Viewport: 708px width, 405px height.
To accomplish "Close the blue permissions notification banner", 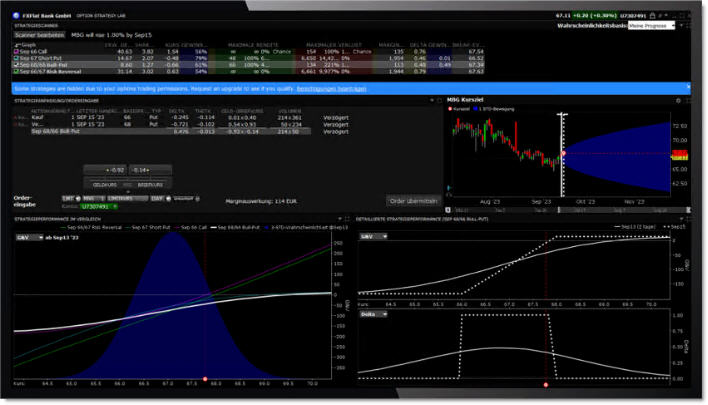I will click(x=688, y=88).
